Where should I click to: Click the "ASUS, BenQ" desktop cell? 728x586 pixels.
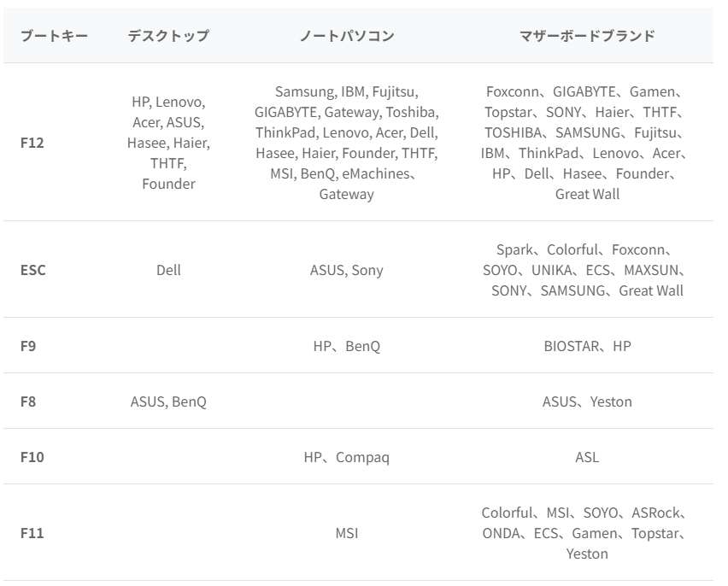168,401
